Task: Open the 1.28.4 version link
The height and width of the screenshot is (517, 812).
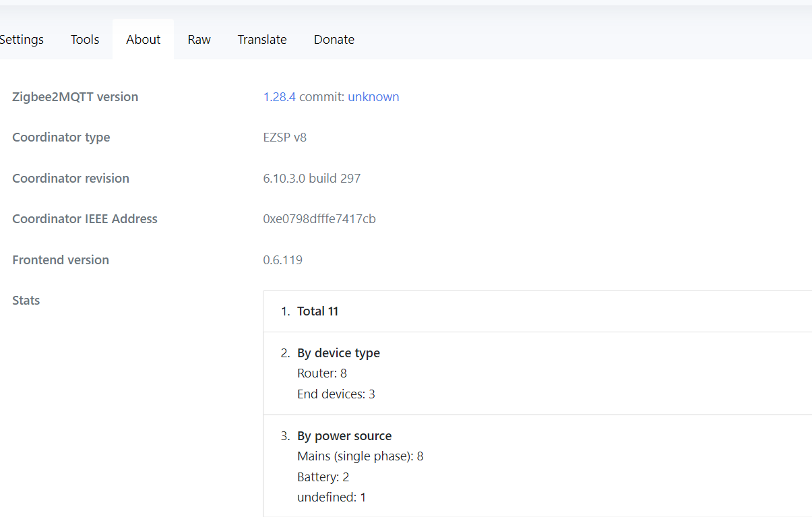Action: point(280,96)
